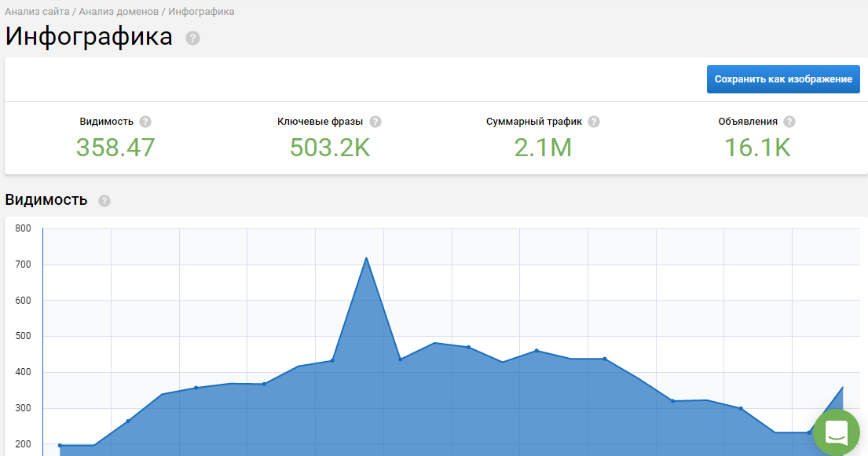
Task: Click Инфографика in the breadcrumb trail
Action: pos(201,12)
